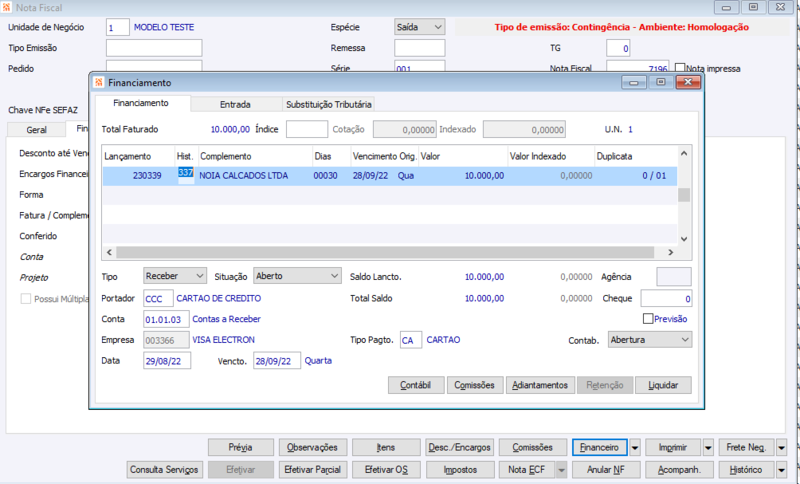
Task: Open the arrow menu beside Histórico button
Action: [x=782, y=470]
